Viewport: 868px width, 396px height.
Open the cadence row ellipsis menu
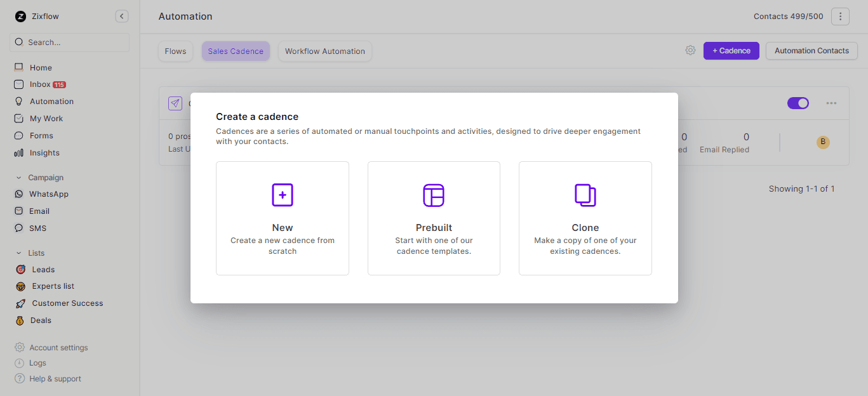pyautogui.click(x=831, y=103)
